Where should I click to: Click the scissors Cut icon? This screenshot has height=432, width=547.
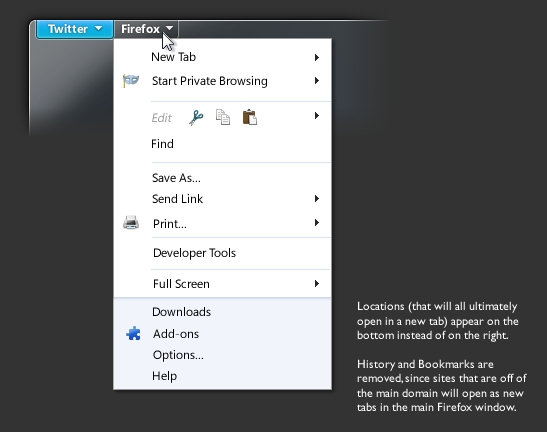[x=196, y=118]
